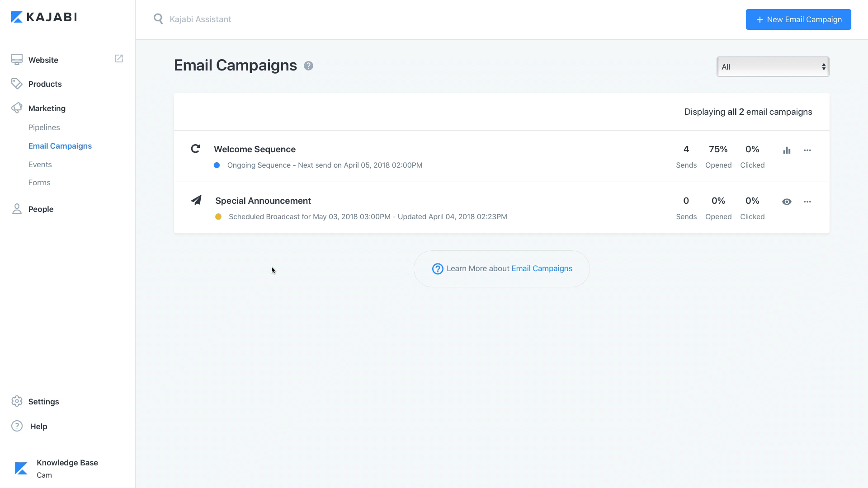This screenshot has height=488, width=868.
Task: Open Special Announcement more options ellipsis
Action: [x=807, y=202]
